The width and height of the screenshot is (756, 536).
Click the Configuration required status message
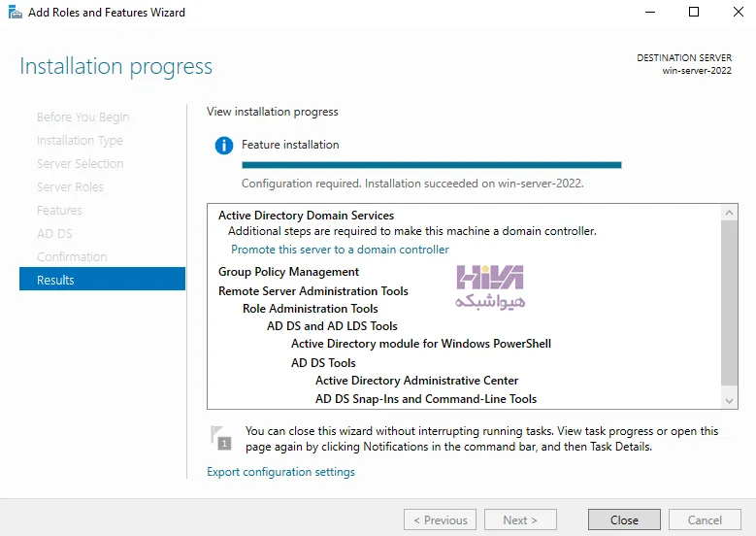pos(412,184)
